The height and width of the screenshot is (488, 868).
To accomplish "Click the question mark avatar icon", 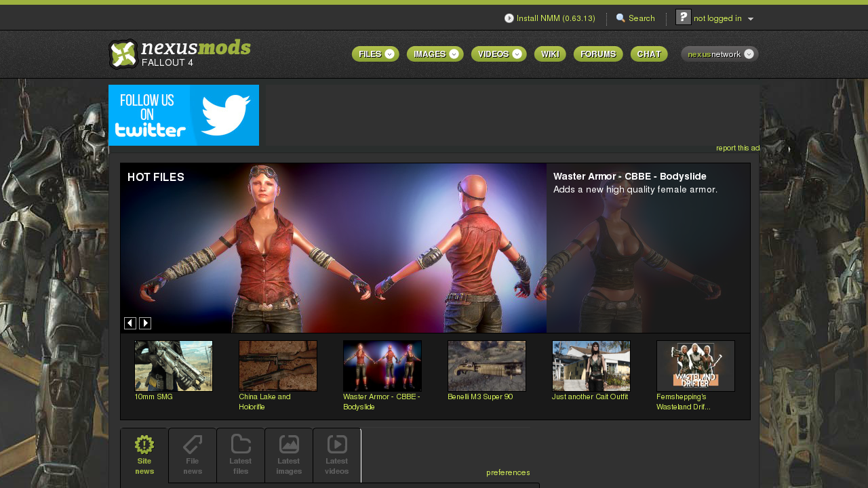I will tap(684, 17).
